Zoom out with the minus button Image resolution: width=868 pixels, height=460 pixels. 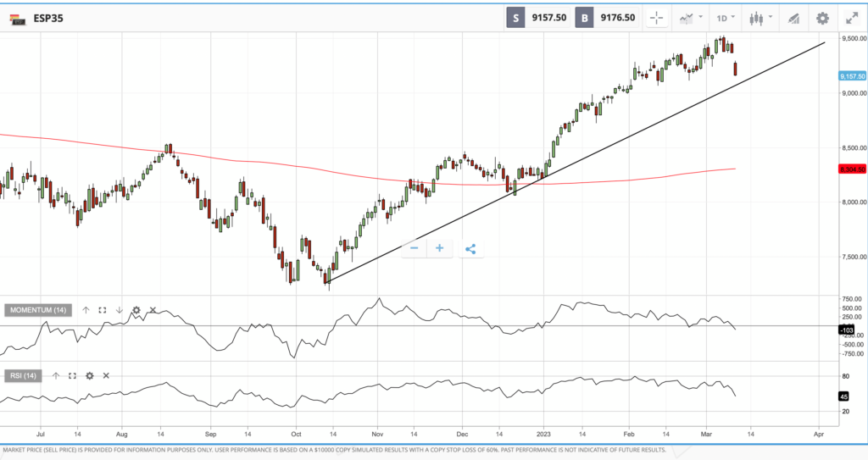pyautogui.click(x=414, y=248)
